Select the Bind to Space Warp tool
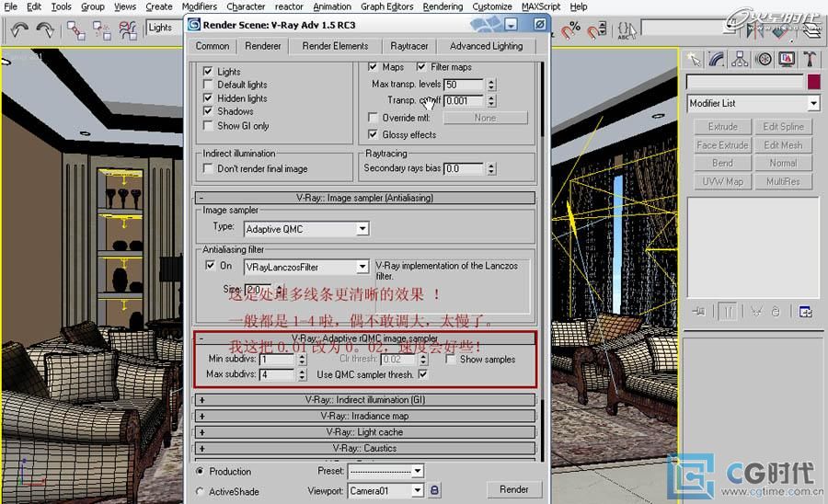Viewport: 828px width, 504px height. coord(128,30)
